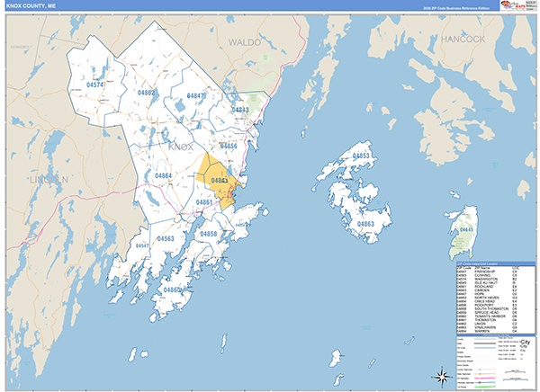Click ZIP code label 04858
Viewport: 540px width, 392px height.
tap(209, 234)
